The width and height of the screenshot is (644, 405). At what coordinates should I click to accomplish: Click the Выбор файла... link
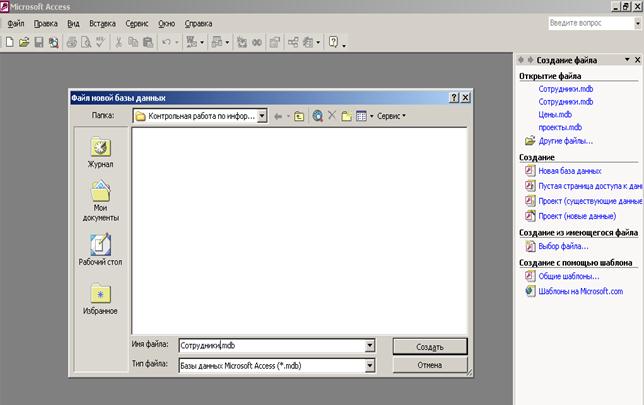tap(563, 246)
